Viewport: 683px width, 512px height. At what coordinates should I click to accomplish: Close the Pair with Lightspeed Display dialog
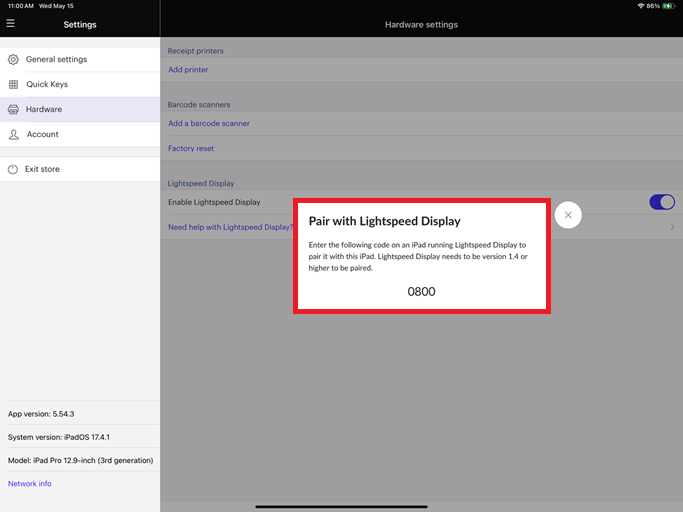(568, 215)
